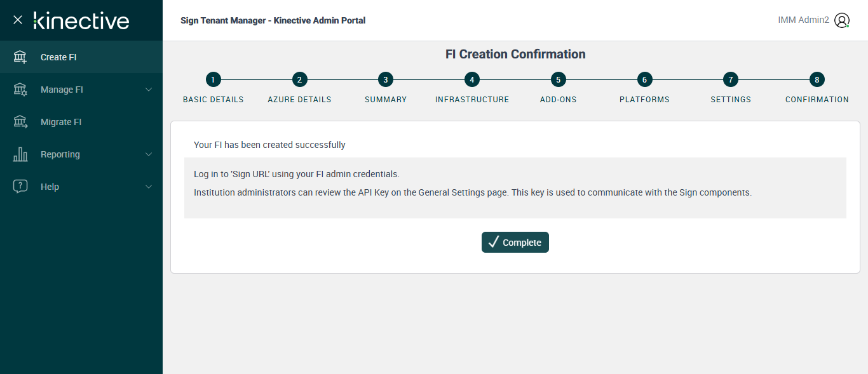Viewport: 868px width, 374px height.
Task: Open the user profile avatar icon
Action: [x=842, y=20]
